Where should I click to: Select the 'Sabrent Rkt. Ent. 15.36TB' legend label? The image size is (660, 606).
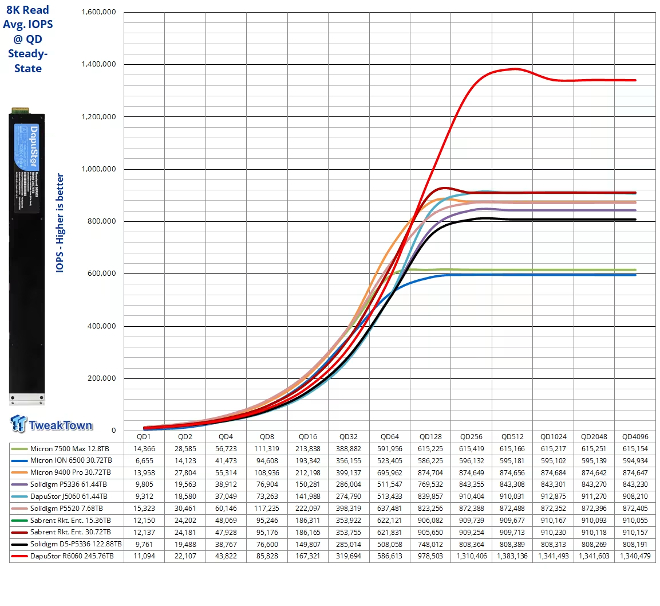coord(71,521)
